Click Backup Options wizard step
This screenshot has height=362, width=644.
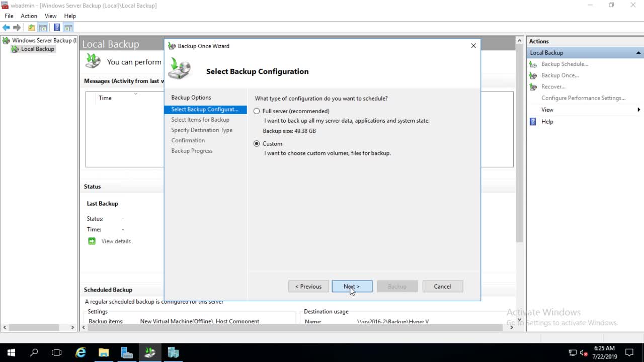191,98
